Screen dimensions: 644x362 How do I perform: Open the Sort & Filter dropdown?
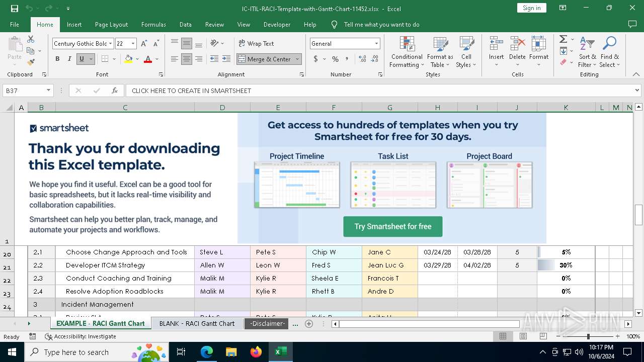(587, 52)
